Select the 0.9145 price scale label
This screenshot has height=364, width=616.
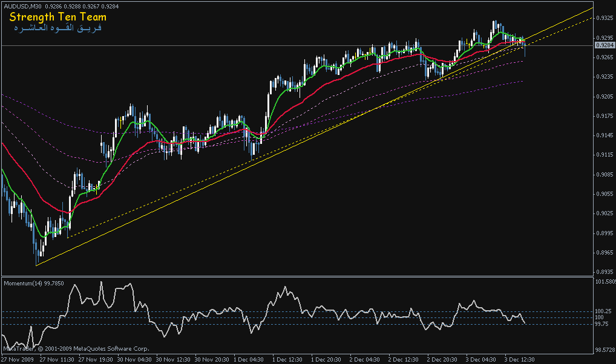tap(603, 135)
